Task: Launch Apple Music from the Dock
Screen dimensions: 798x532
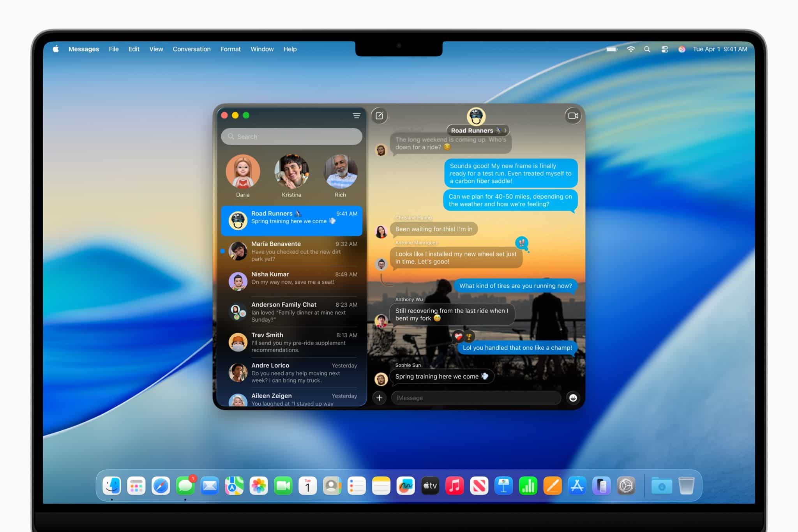Action: (455, 485)
